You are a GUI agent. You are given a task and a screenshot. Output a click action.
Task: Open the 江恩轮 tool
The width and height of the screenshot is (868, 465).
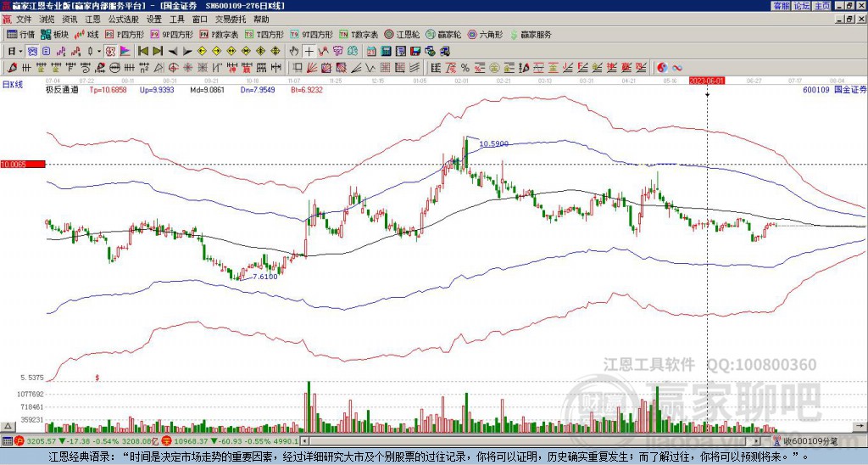coord(402,34)
